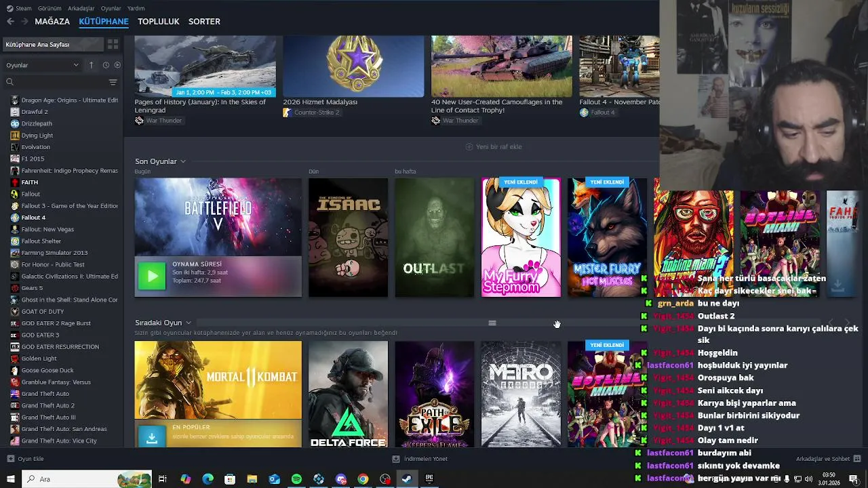868x488 pixels.
Task: Open The Binding of Isaac cover
Action: [348, 237]
